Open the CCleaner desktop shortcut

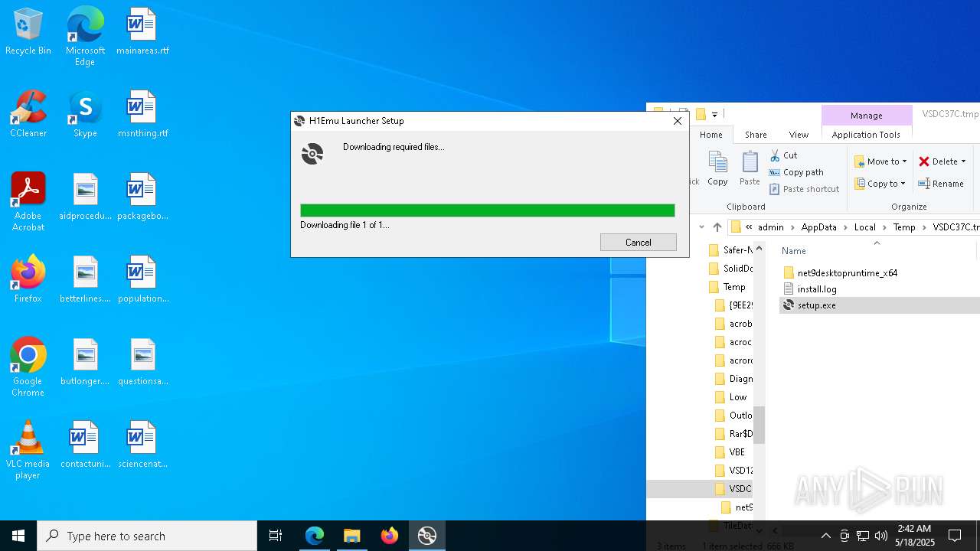[x=28, y=115]
